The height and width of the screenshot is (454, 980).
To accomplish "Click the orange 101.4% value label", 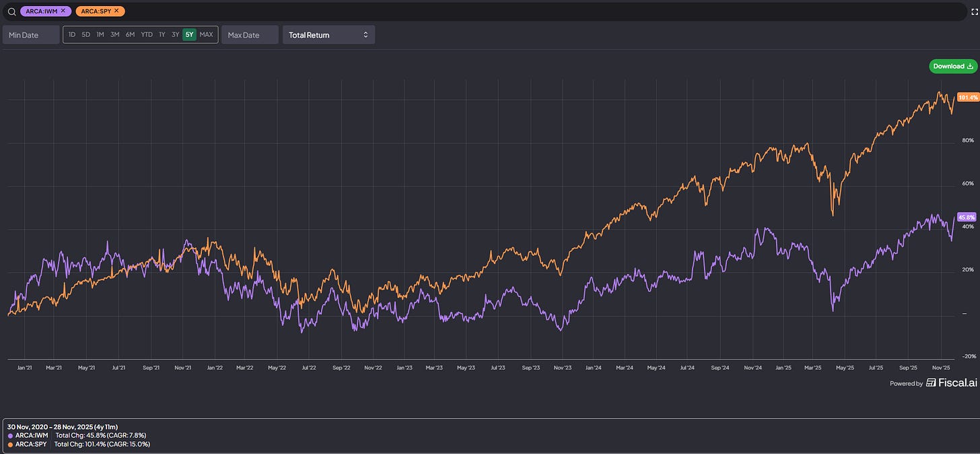I will [x=968, y=98].
